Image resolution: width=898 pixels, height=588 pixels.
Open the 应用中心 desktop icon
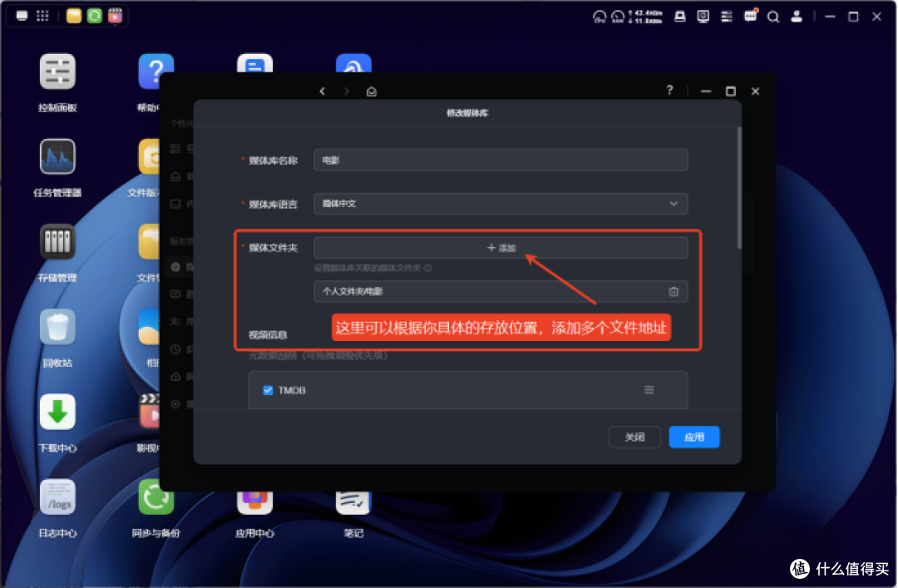[x=254, y=502]
